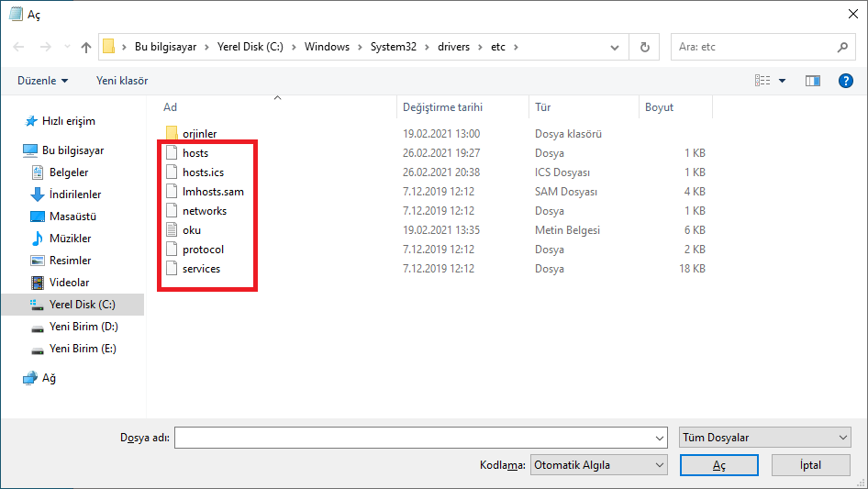The image size is (868, 489).
Task: Open recent locations dropdown arrow
Action: (x=67, y=47)
